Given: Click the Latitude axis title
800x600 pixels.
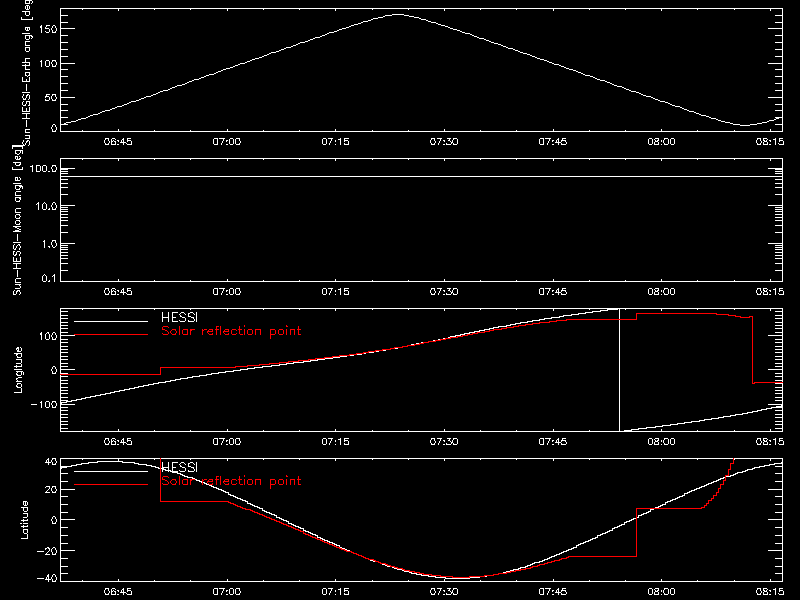Looking at the screenshot, I should (24, 520).
